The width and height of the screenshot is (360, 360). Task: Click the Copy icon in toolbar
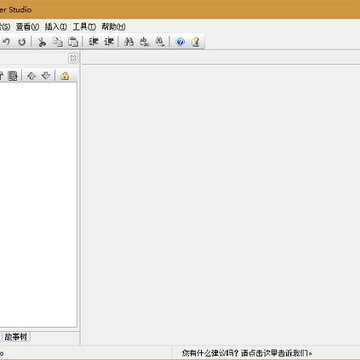point(58,42)
